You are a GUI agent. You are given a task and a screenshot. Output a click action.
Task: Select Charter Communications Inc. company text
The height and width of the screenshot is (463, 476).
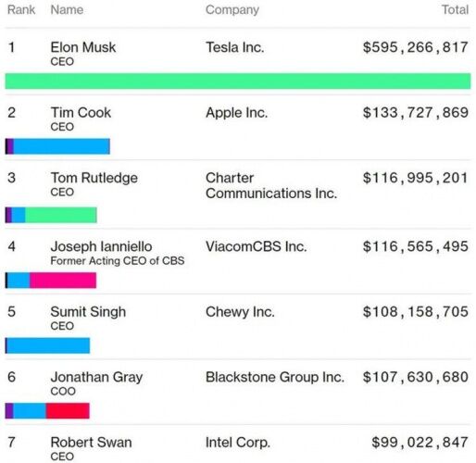coord(271,186)
